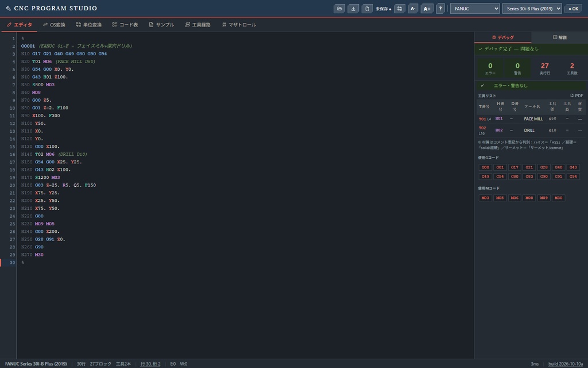Click the M06 used M-code chip

[x=514, y=198]
